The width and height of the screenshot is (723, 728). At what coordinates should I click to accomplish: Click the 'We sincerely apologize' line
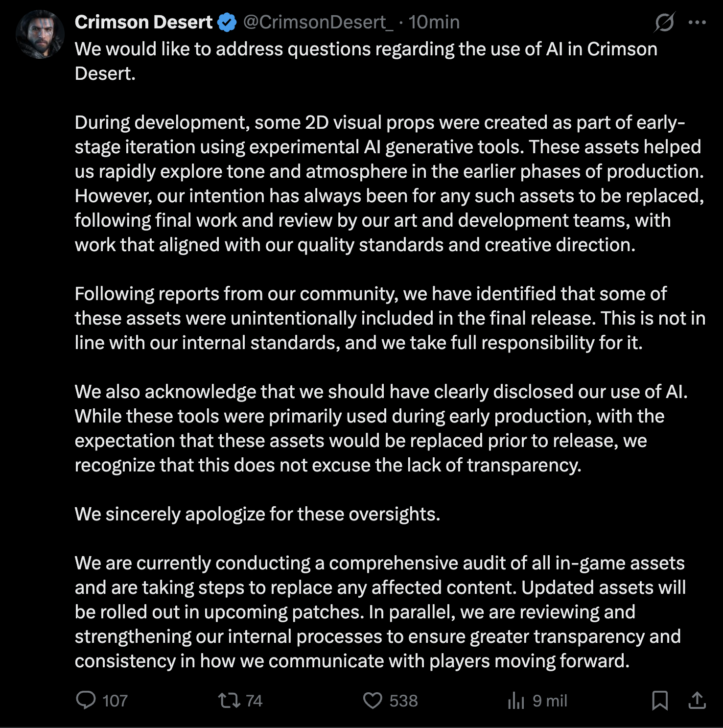(x=257, y=514)
